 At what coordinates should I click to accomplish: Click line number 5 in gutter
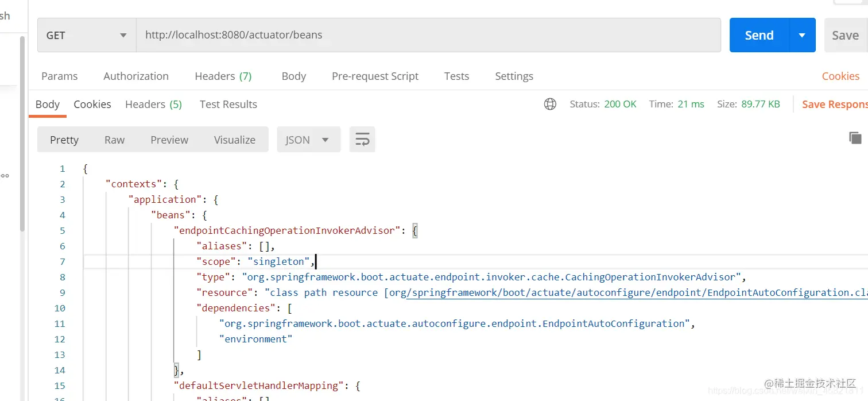(63, 230)
